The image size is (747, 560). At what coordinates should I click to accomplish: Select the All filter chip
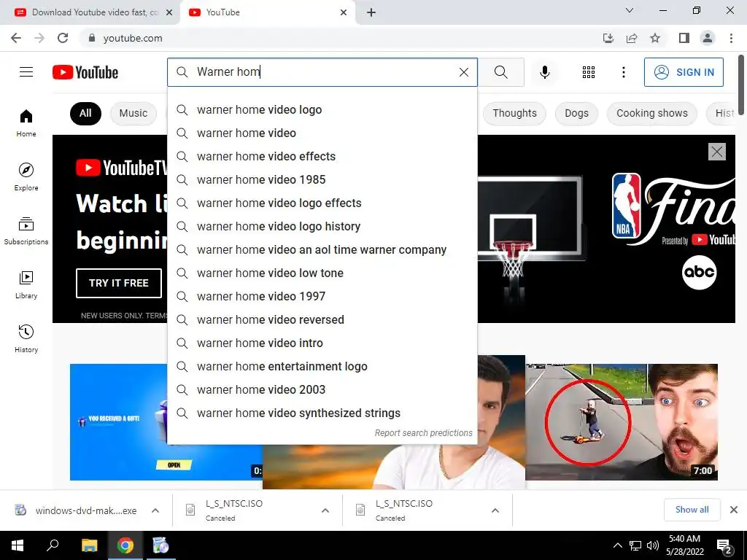[85, 113]
